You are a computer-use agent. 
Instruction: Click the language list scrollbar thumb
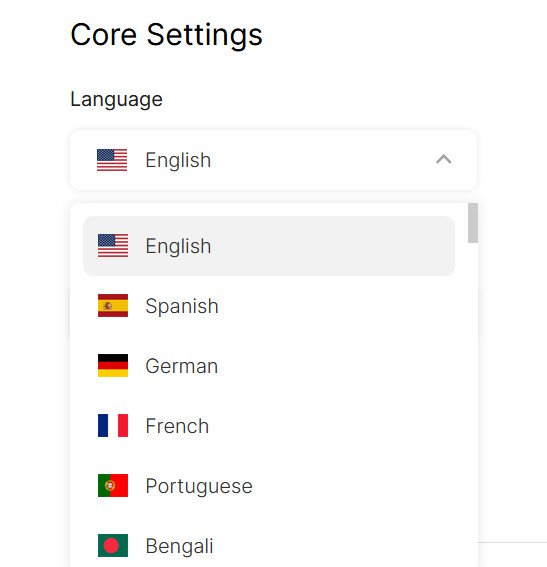click(x=473, y=223)
